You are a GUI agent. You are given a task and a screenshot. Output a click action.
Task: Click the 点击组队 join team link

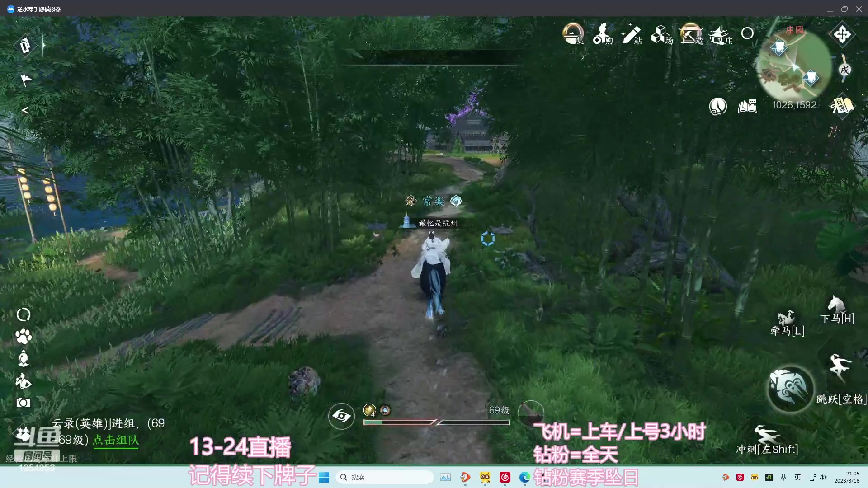click(x=116, y=440)
